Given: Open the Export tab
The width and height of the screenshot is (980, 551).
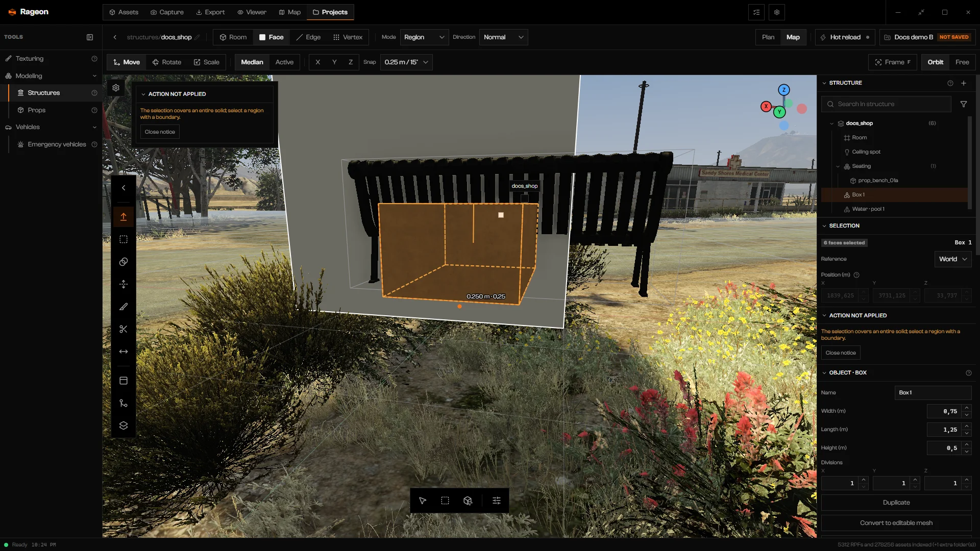Looking at the screenshot, I should (210, 12).
